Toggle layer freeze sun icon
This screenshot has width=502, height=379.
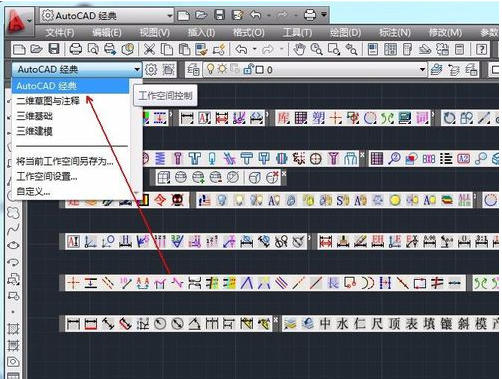pos(222,69)
